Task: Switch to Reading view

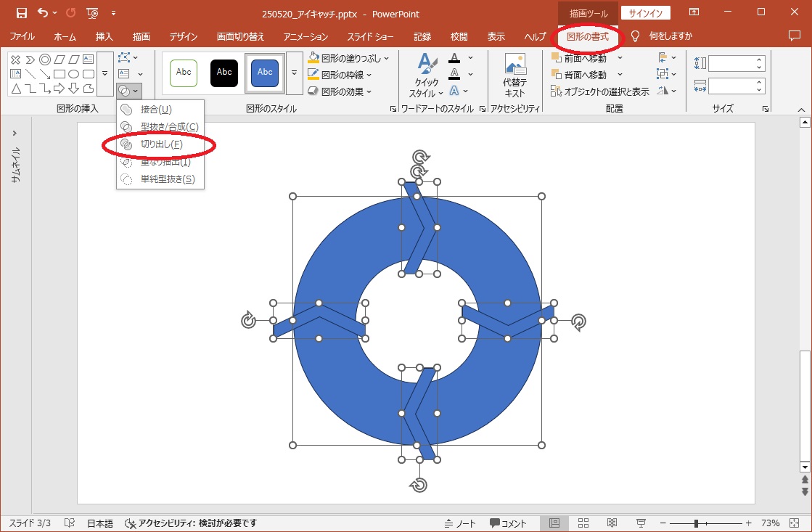Action: pyautogui.click(x=612, y=523)
